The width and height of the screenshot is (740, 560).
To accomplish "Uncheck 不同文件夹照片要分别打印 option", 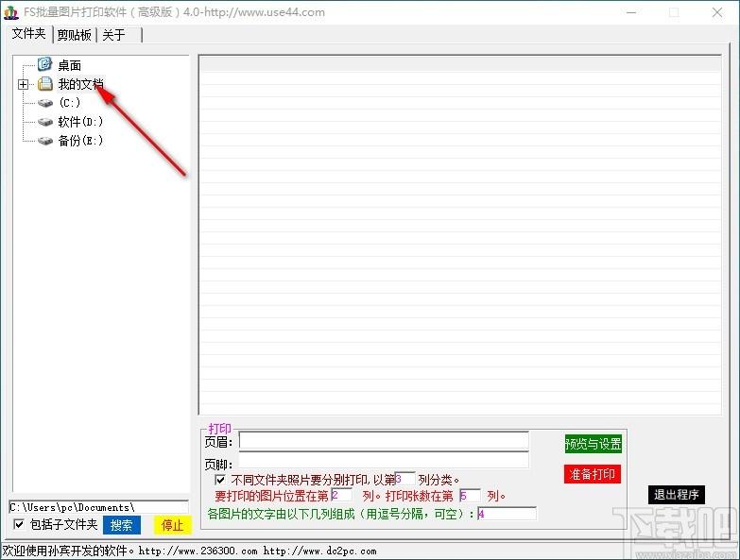I will [x=220, y=480].
